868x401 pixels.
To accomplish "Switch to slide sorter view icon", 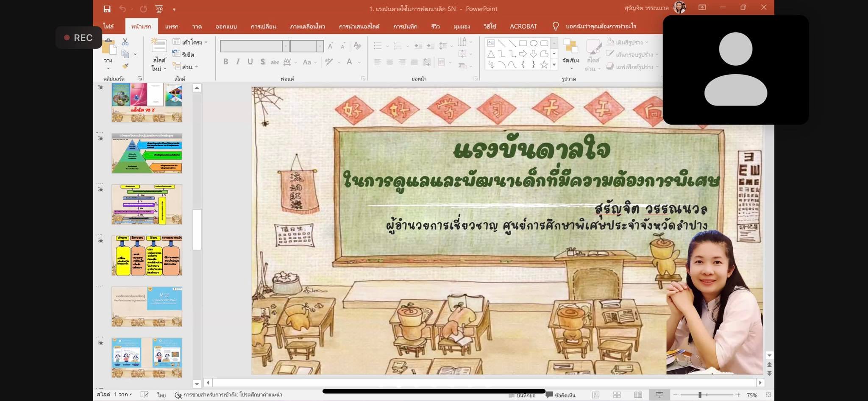I will [x=617, y=395].
